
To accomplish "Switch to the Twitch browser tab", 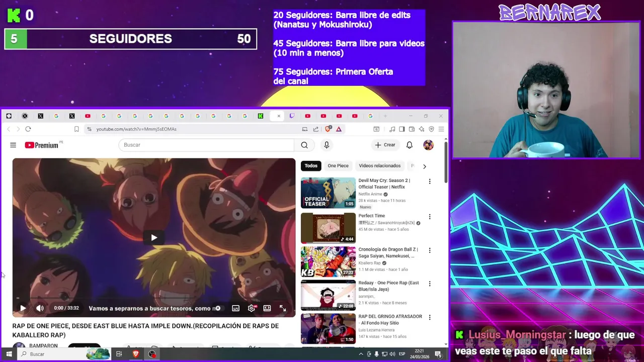I will coord(292,116).
